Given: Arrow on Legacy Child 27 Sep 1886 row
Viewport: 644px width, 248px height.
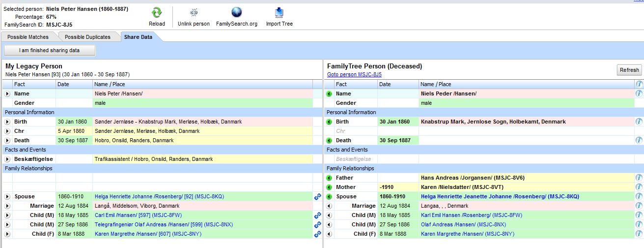Looking at the screenshot, I should coord(7,224).
